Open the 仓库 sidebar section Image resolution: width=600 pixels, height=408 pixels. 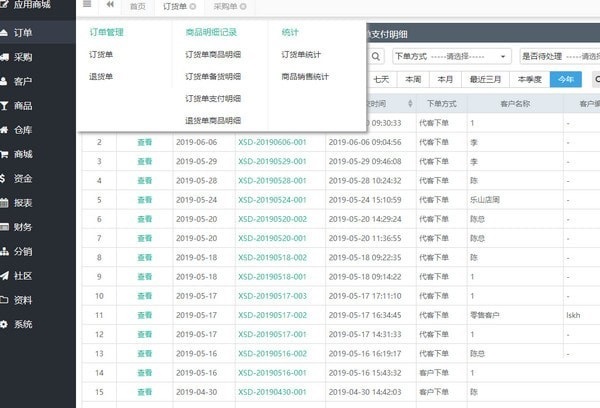[23, 130]
